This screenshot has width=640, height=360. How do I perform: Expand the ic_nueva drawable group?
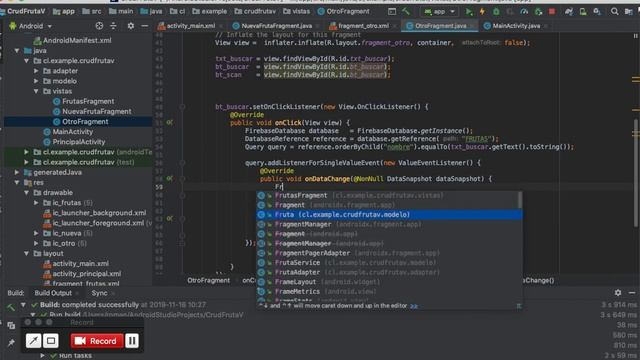pyautogui.click(x=36, y=233)
